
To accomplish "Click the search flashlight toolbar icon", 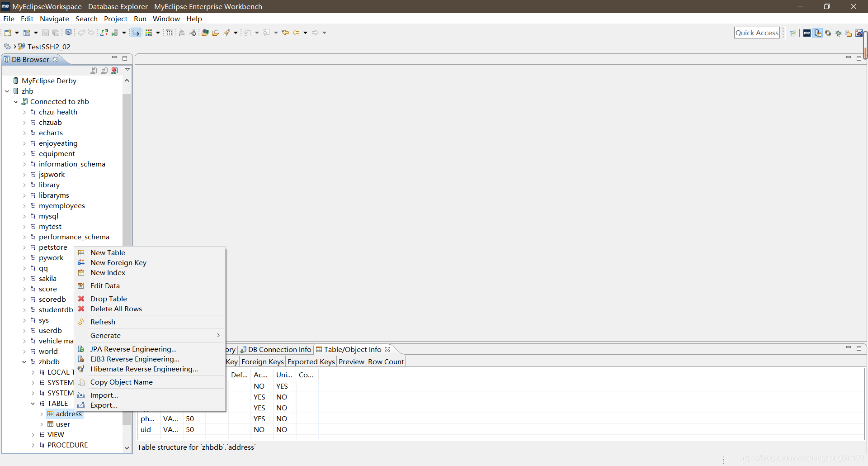I will pos(227,33).
